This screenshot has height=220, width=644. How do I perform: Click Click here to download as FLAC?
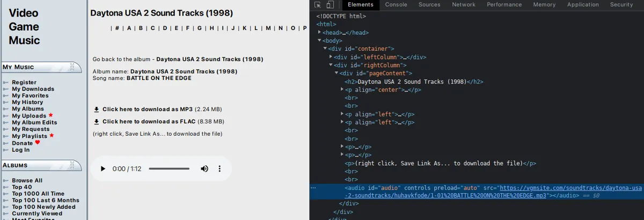point(149,122)
